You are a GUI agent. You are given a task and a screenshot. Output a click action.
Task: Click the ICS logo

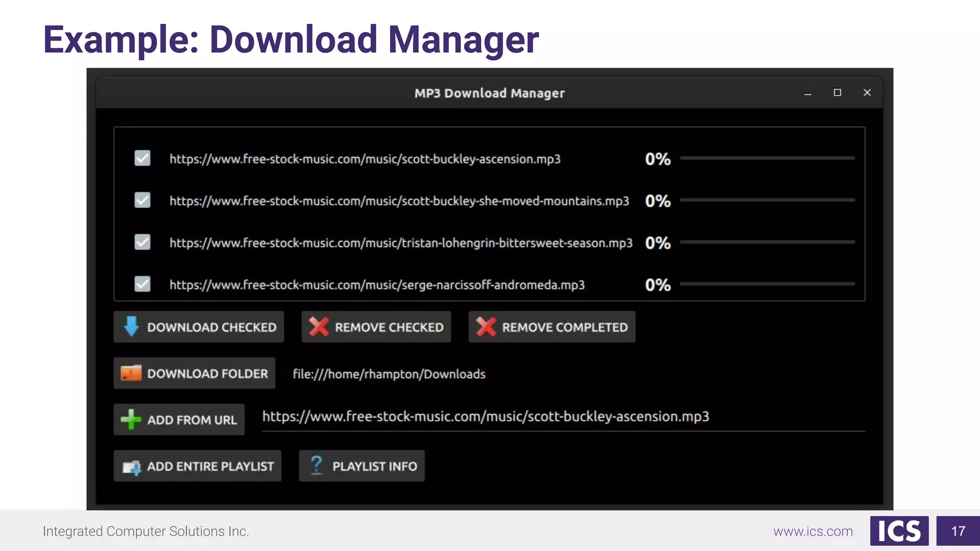point(899,531)
